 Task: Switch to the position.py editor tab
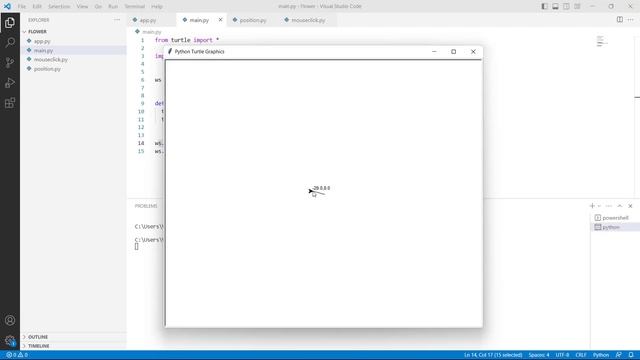coord(252,20)
